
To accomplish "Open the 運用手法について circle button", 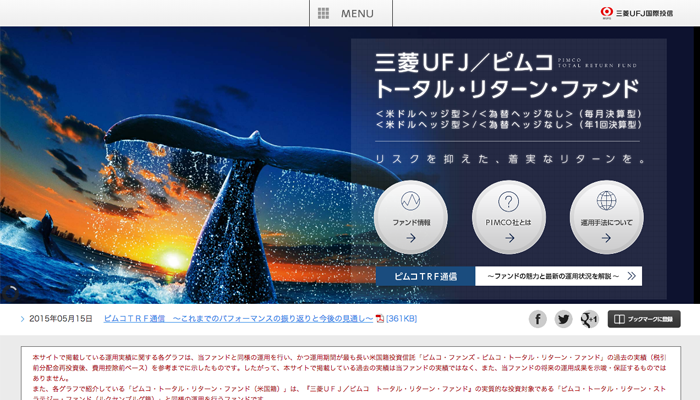I will pyautogui.click(x=606, y=217).
